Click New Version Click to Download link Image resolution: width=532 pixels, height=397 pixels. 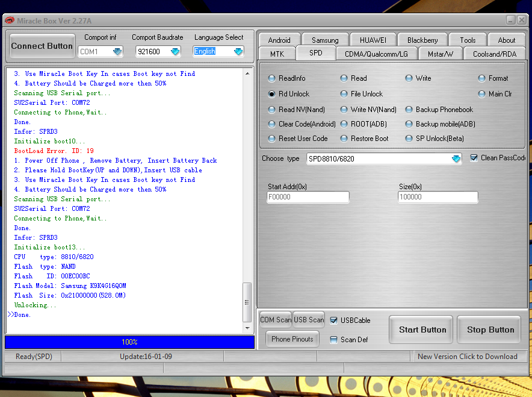point(467,356)
